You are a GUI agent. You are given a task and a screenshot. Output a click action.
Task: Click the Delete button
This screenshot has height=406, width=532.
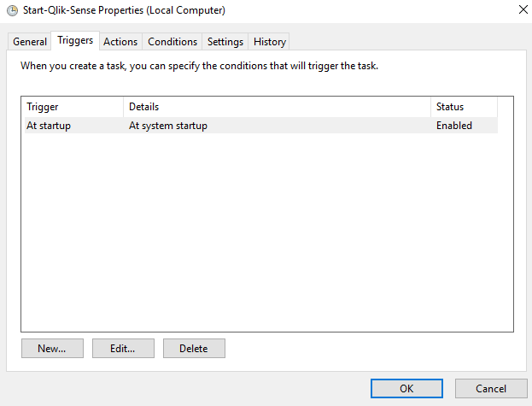coord(194,348)
